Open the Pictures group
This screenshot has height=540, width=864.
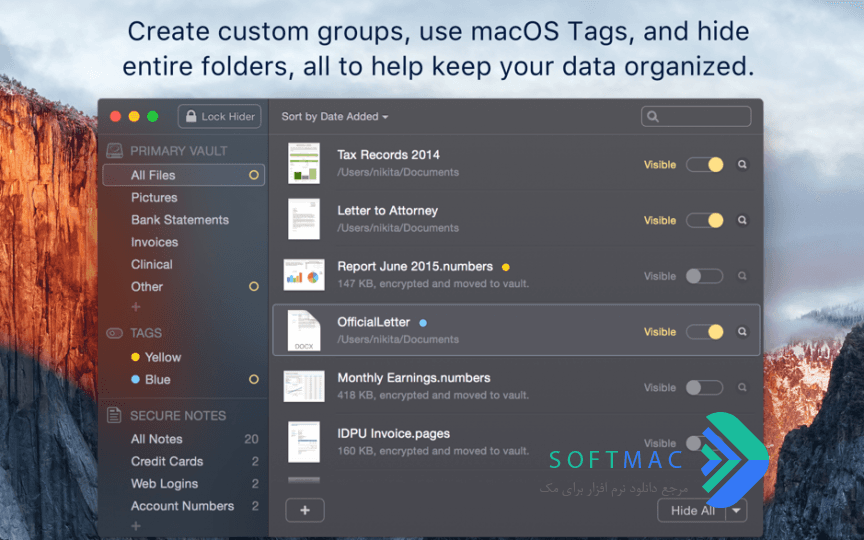tap(154, 197)
